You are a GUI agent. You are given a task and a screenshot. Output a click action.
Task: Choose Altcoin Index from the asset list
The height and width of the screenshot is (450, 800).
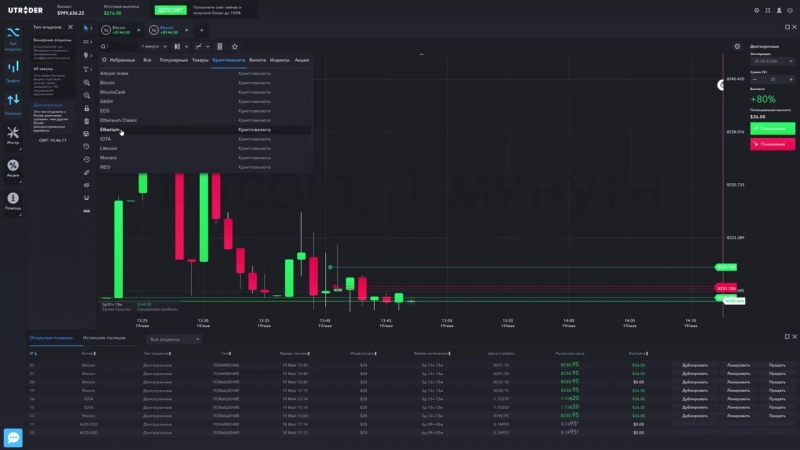[205, 73]
